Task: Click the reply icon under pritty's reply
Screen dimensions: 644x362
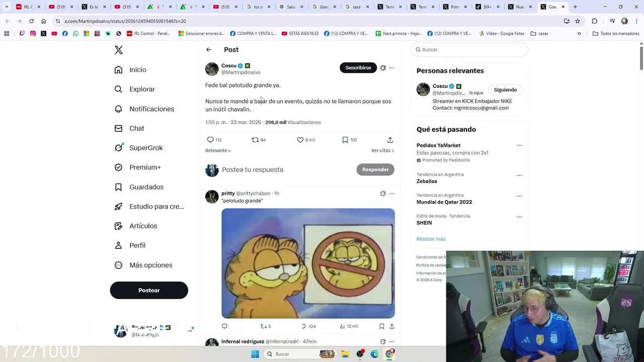Action: 224,326
